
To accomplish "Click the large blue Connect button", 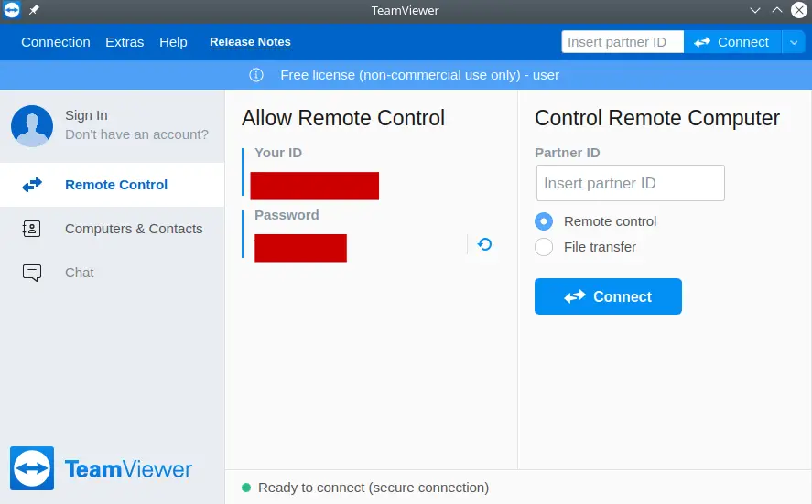I will tap(608, 296).
